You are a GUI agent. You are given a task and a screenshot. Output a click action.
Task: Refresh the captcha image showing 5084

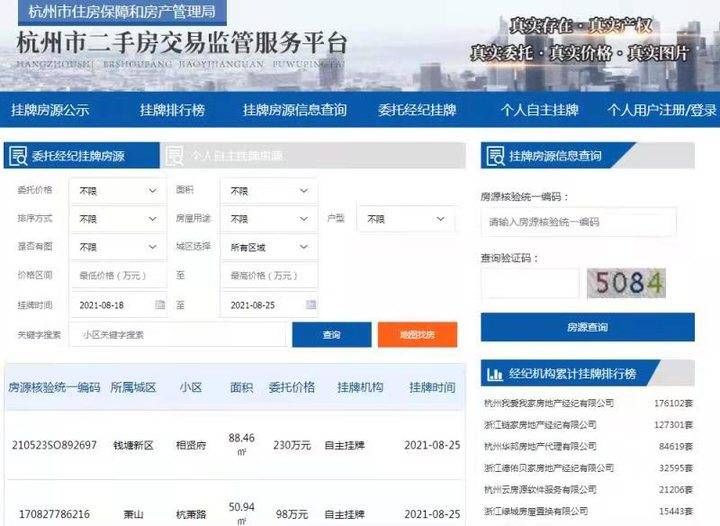[626, 283]
